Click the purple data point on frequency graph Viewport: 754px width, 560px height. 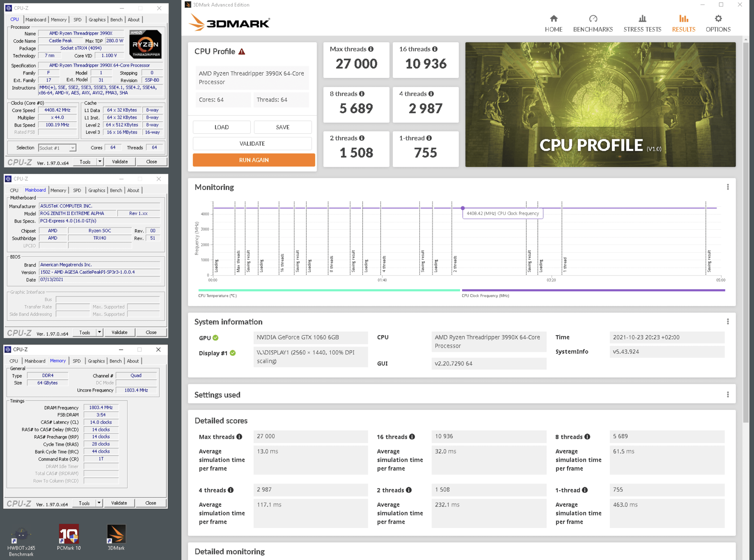click(x=462, y=208)
